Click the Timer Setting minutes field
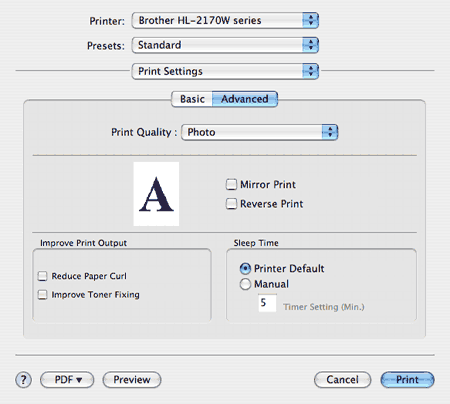Image resolution: width=450 pixels, height=404 pixels. [x=267, y=303]
